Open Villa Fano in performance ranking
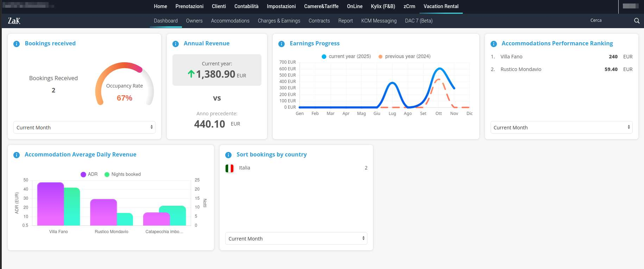The height and width of the screenshot is (269, 644). point(511,57)
